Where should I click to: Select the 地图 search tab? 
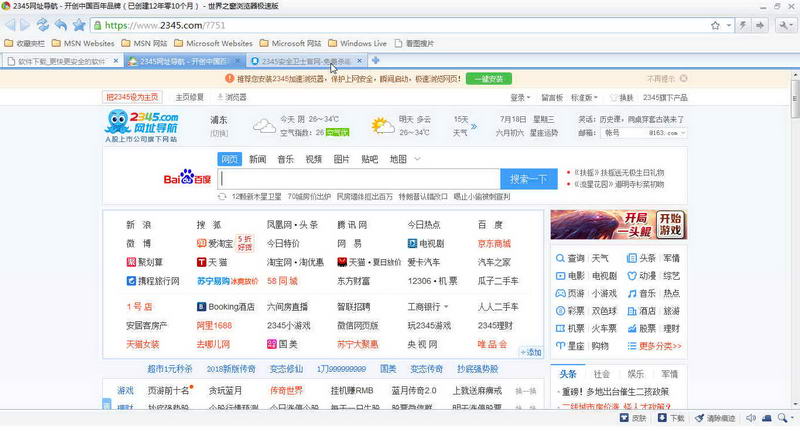pyautogui.click(x=398, y=159)
